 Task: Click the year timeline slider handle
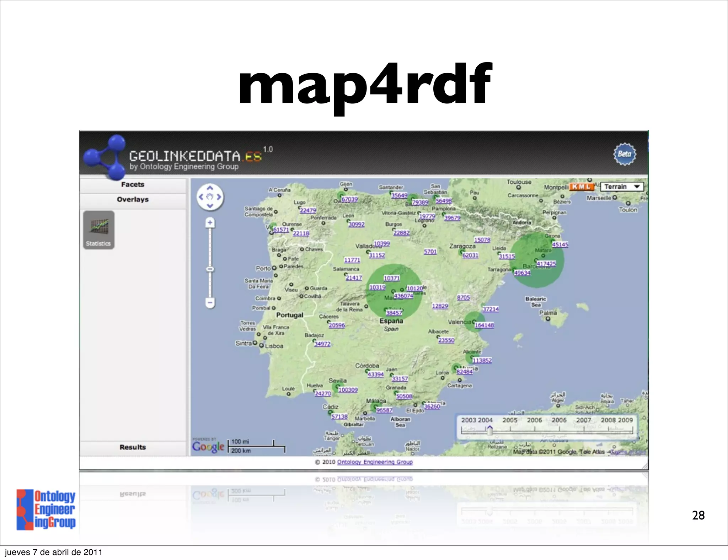coord(490,430)
